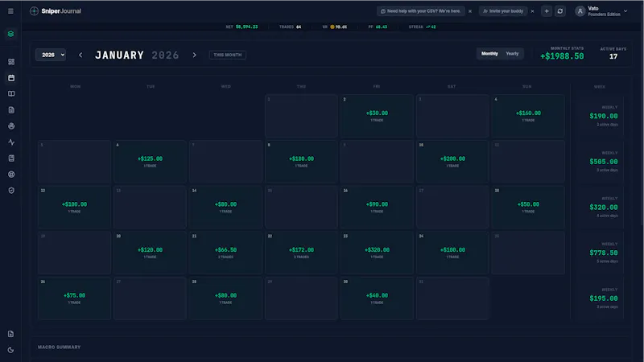Select the day showing +$50.00
The height and width of the screenshot is (362, 644).
[x=528, y=207]
